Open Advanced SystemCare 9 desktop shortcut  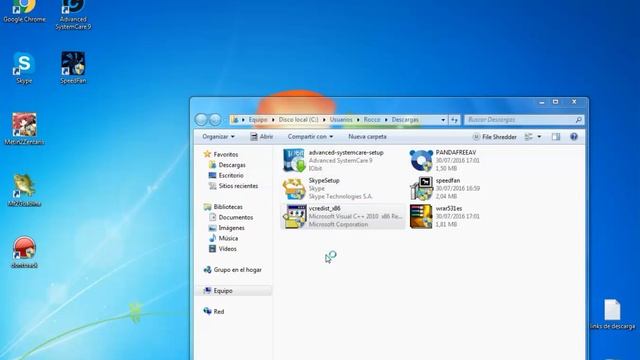point(73,15)
